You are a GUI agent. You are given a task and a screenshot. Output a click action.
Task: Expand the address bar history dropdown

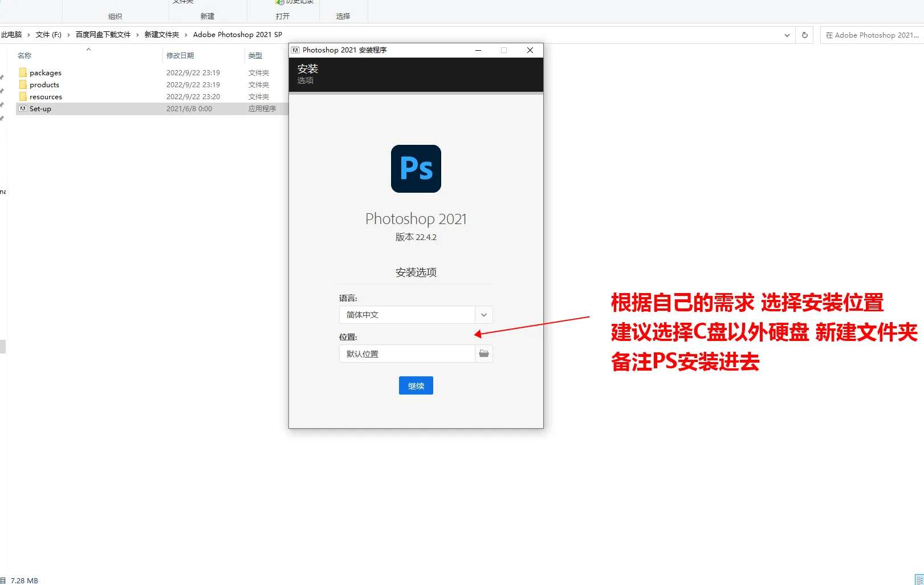click(x=787, y=35)
